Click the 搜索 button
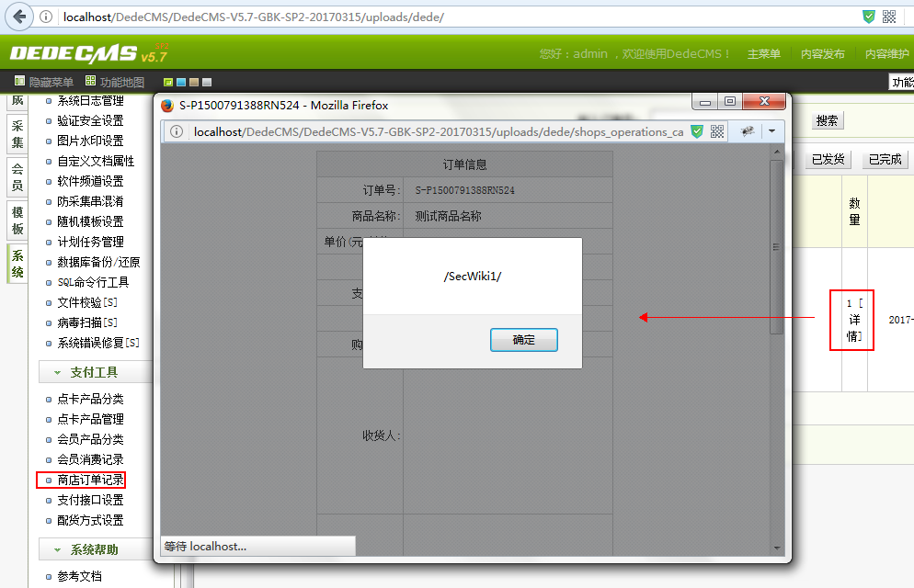The width and height of the screenshot is (914, 588). point(827,120)
